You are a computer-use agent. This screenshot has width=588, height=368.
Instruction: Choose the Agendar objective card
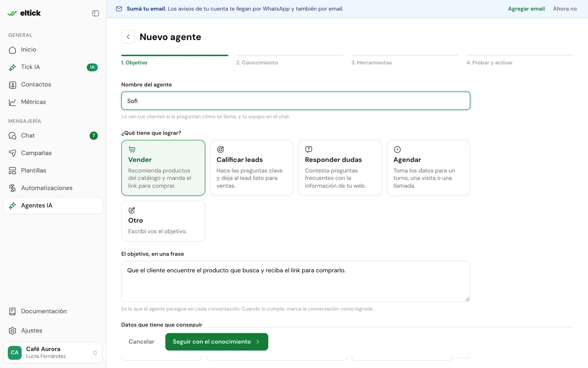(429, 168)
